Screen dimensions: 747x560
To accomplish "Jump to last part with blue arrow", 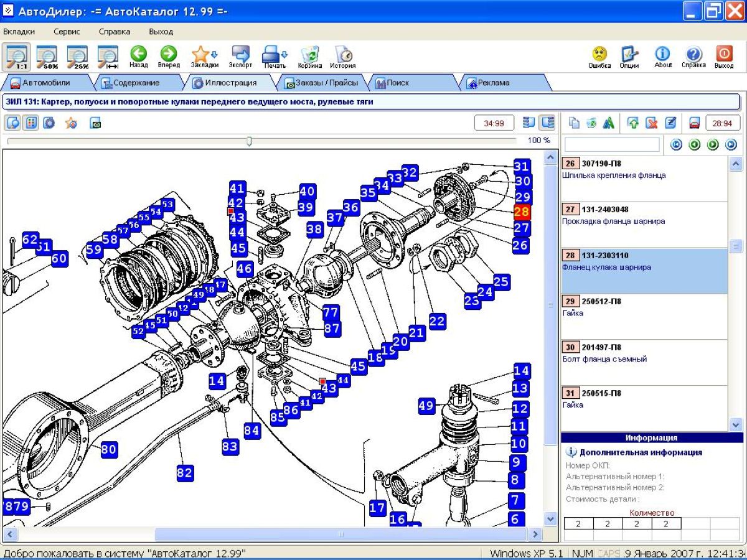I will click(731, 145).
